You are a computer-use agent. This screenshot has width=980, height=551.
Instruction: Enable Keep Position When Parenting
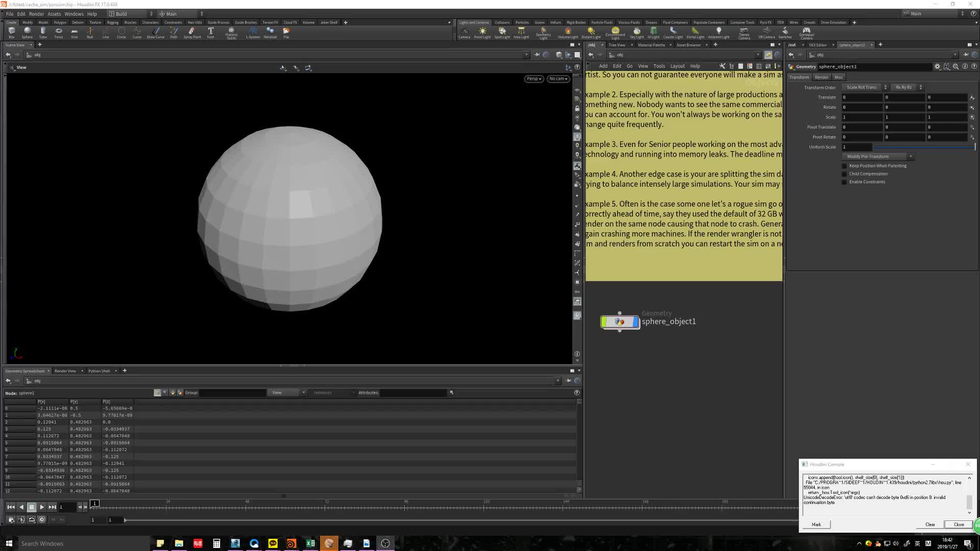click(x=844, y=166)
